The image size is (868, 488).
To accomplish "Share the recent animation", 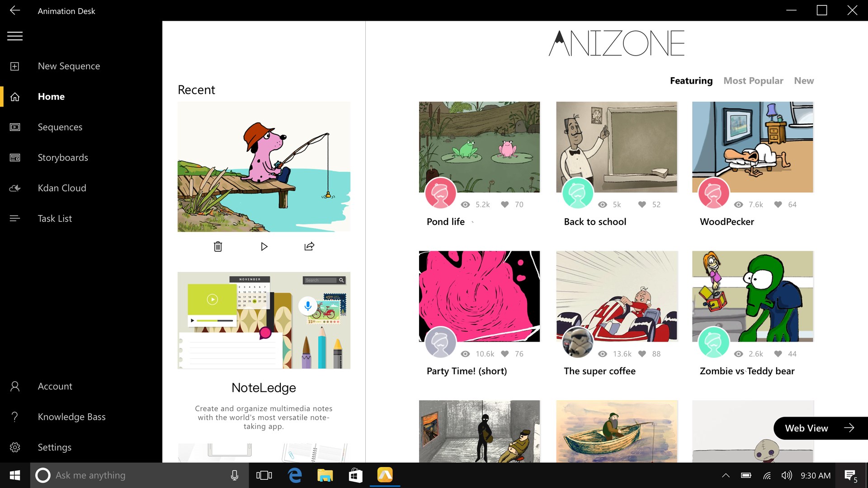I will pos(309,246).
